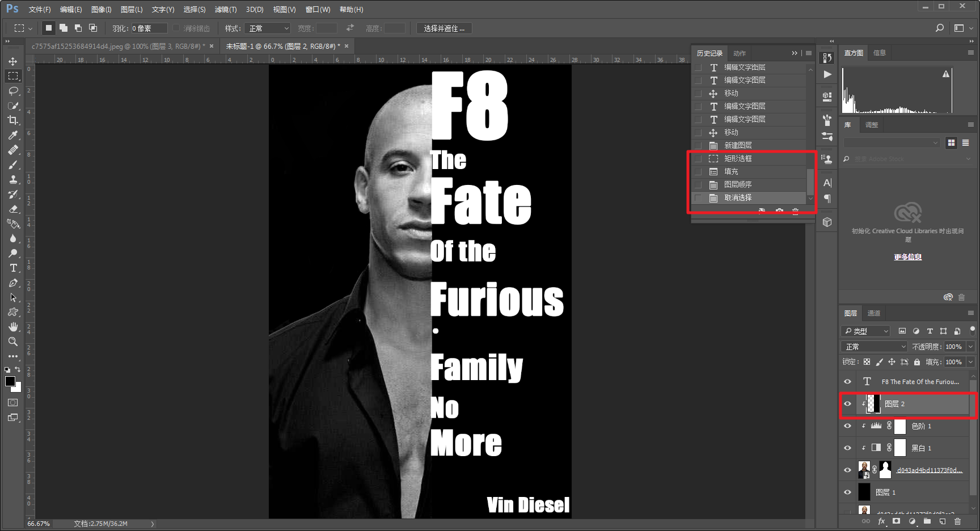Select the Hand tool

coord(12,327)
